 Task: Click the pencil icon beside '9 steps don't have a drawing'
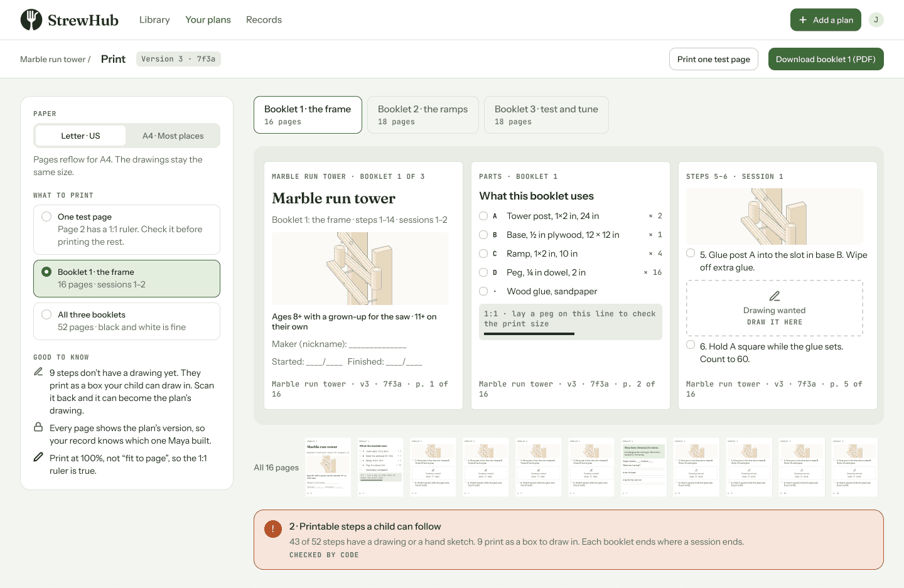pos(38,372)
